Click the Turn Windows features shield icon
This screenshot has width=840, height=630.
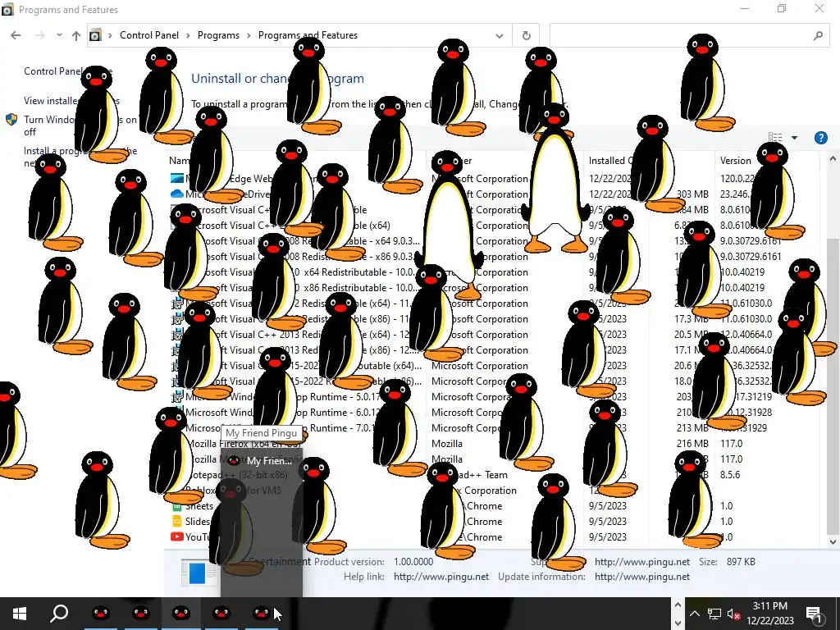[x=11, y=120]
